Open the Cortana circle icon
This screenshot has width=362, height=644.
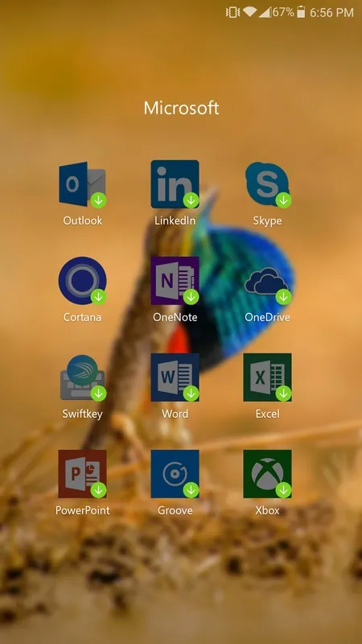pyautogui.click(x=82, y=280)
